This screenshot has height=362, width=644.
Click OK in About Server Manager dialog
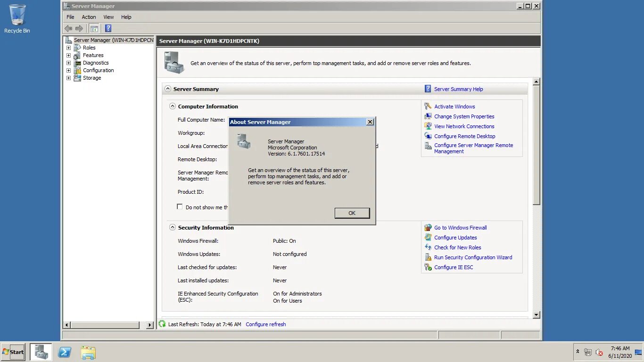[x=352, y=213]
